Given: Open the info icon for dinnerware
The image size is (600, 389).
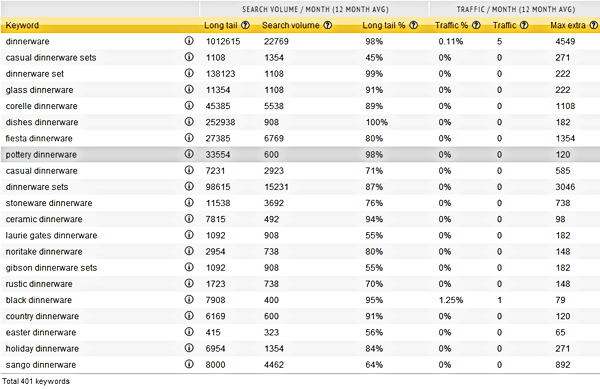Looking at the screenshot, I should [189, 41].
